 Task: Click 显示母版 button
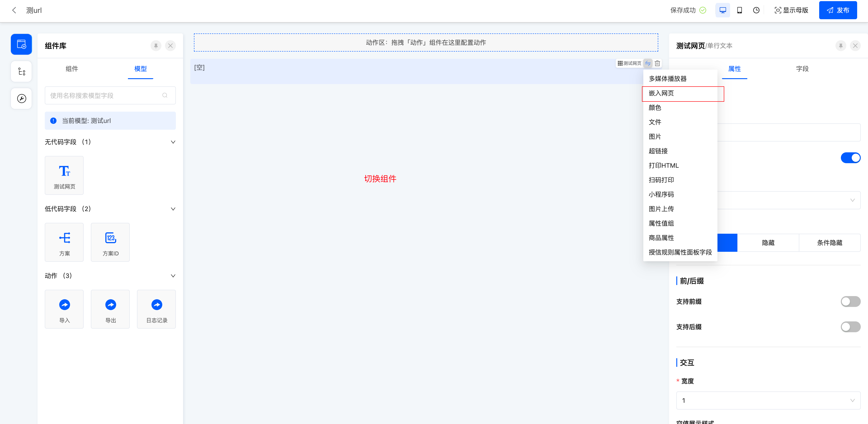[791, 10]
